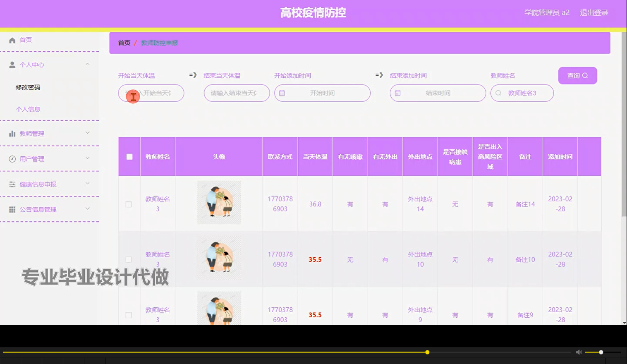
Task: Open the avatar image in 备注10 row
Action: [219, 258]
